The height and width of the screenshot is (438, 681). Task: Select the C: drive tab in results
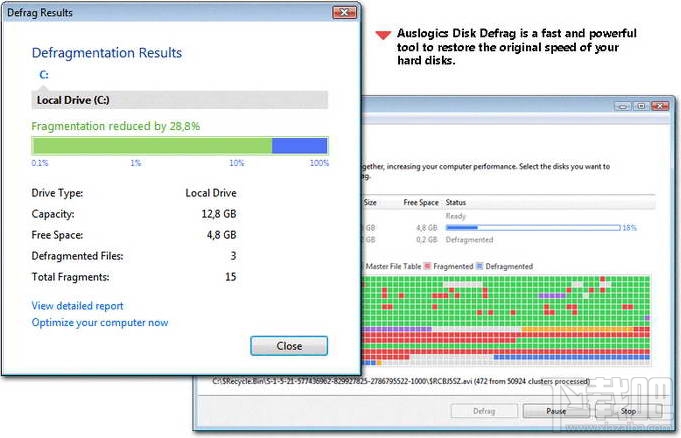(44, 75)
